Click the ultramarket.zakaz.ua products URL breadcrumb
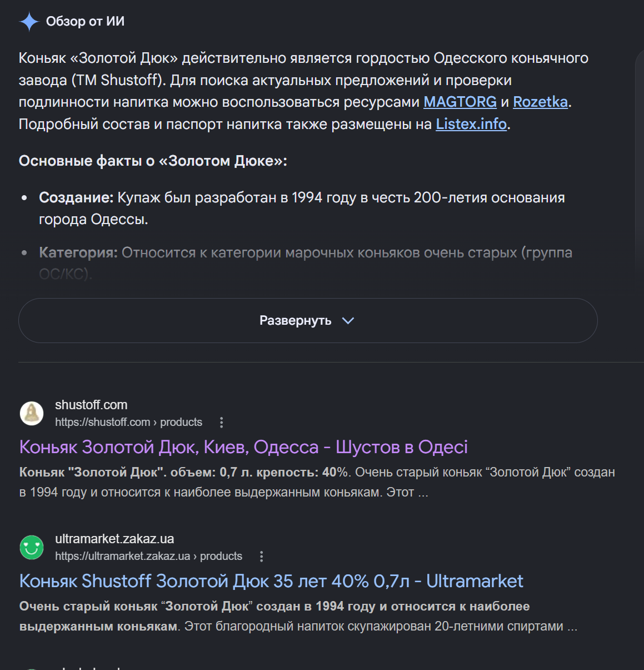 click(x=148, y=557)
